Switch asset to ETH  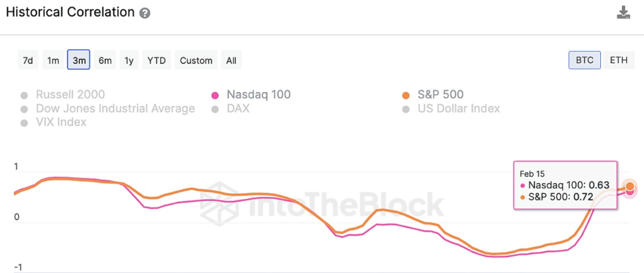point(619,60)
